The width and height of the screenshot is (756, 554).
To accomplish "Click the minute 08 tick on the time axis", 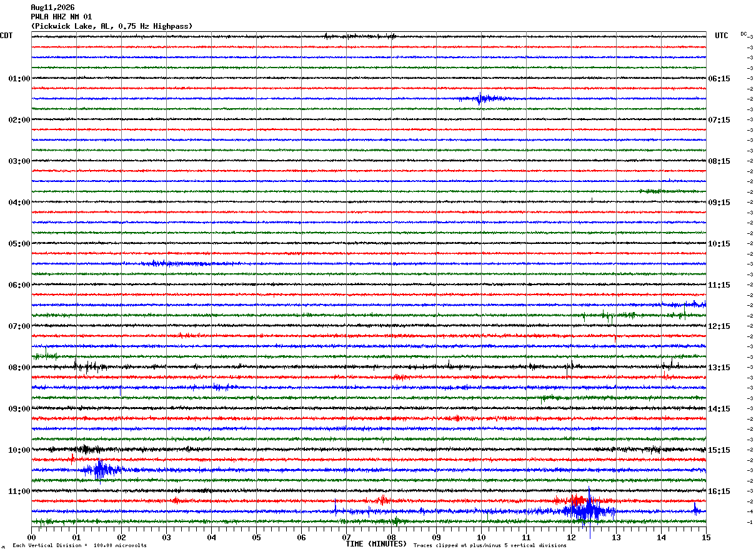I will pos(391,536).
